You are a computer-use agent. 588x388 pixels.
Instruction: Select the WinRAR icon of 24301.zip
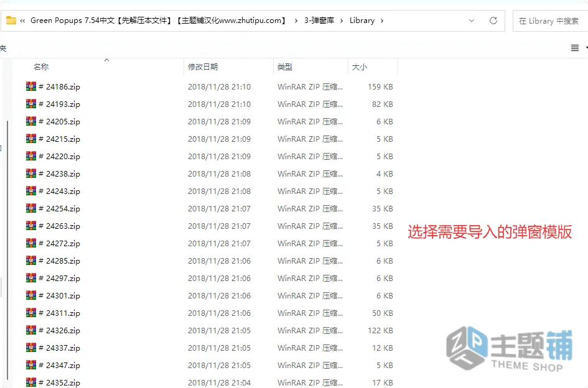31,295
